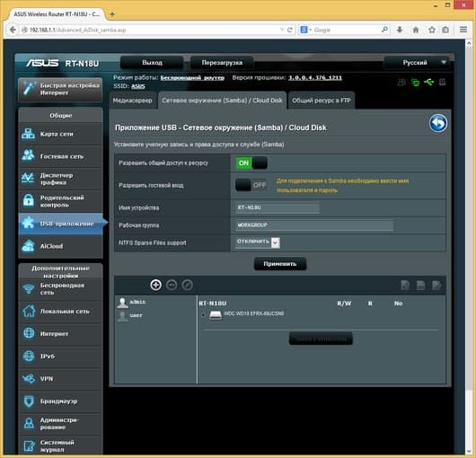Click the Выход logout button
476x458 pixels.
coord(152,63)
